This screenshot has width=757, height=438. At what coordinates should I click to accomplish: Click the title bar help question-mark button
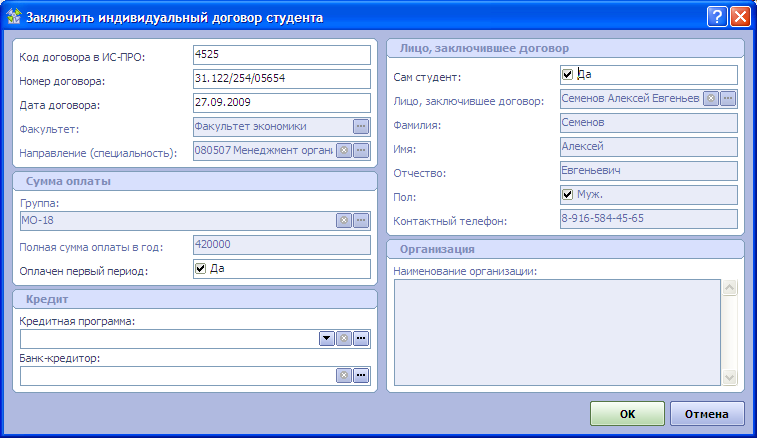[x=717, y=16]
